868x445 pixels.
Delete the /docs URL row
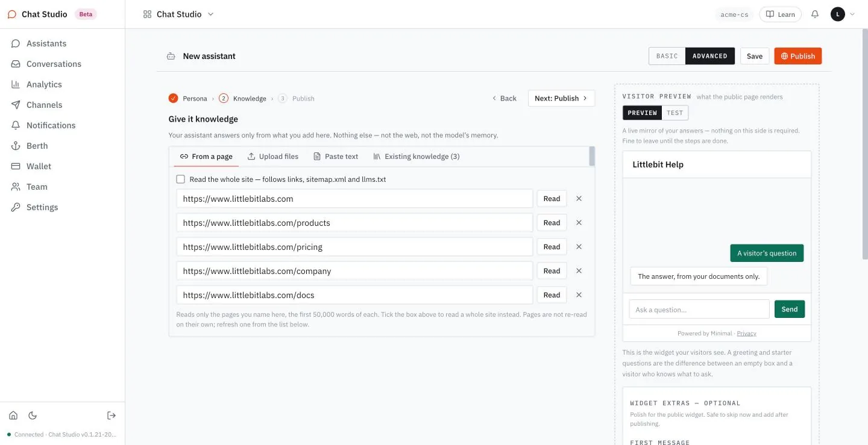pyautogui.click(x=579, y=295)
